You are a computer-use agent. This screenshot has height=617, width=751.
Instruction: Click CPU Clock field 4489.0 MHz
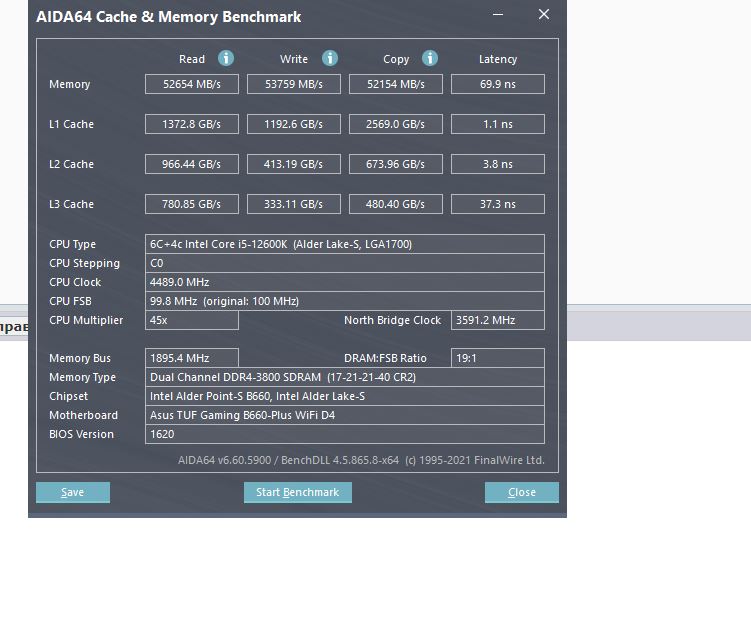345,282
